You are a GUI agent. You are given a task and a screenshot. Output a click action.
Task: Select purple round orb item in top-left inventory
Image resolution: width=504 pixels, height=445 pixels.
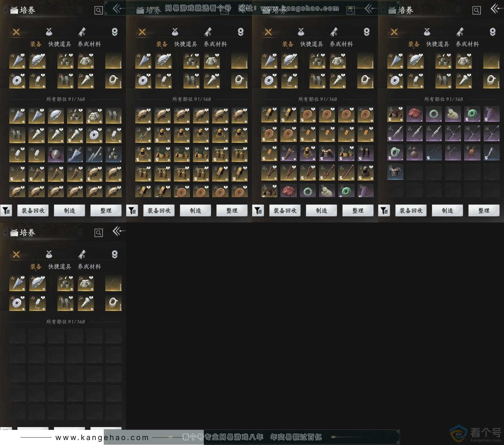coord(56,155)
